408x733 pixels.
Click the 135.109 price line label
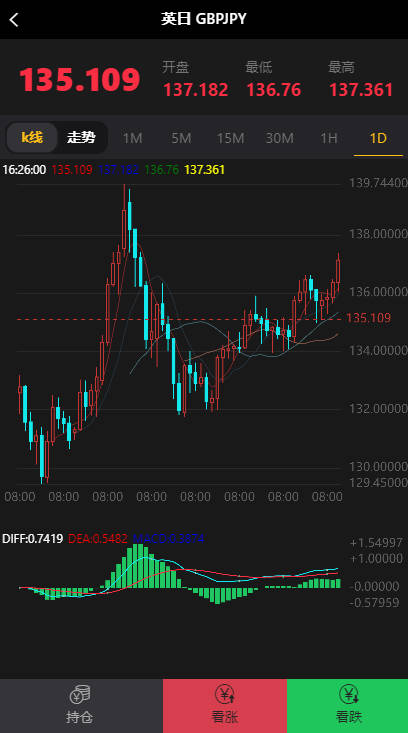click(x=368, y=318)
